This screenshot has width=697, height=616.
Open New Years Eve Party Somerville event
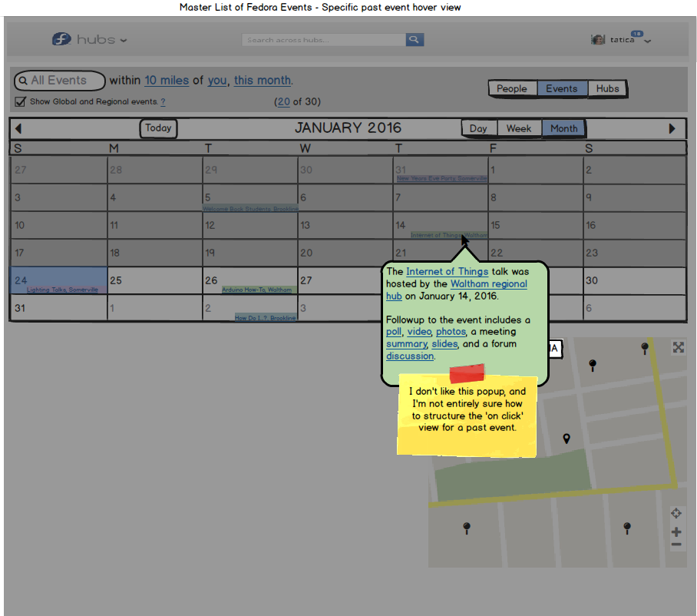[x=442, y=178]
